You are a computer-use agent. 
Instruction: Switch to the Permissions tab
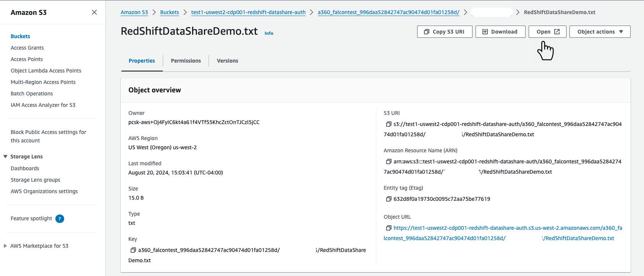click(x=186, y=61)
